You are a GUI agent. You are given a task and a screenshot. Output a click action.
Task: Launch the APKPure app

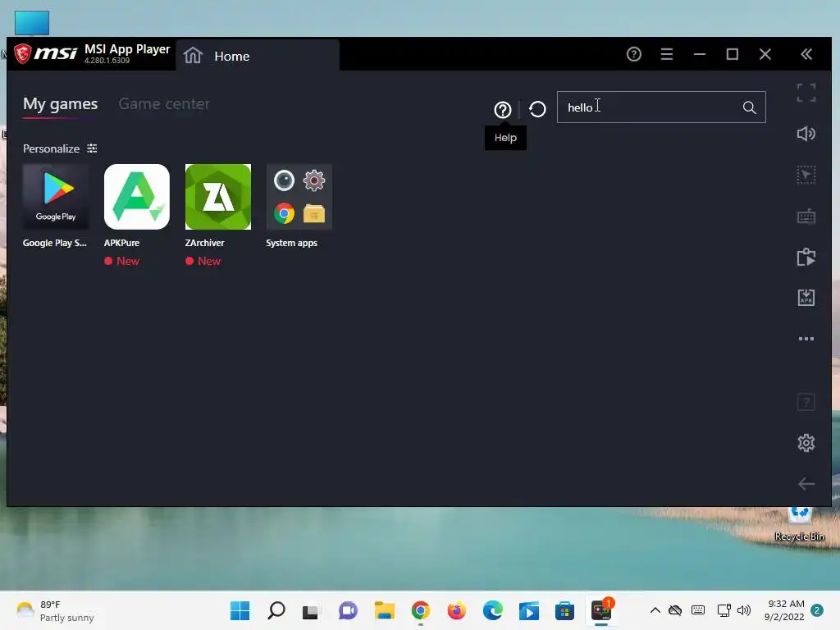pos(137,197)
